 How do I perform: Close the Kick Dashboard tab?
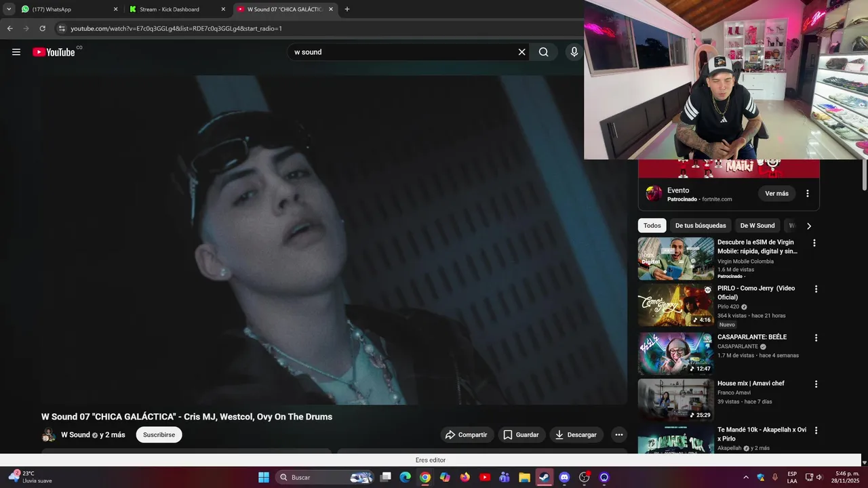coord(223,9)
